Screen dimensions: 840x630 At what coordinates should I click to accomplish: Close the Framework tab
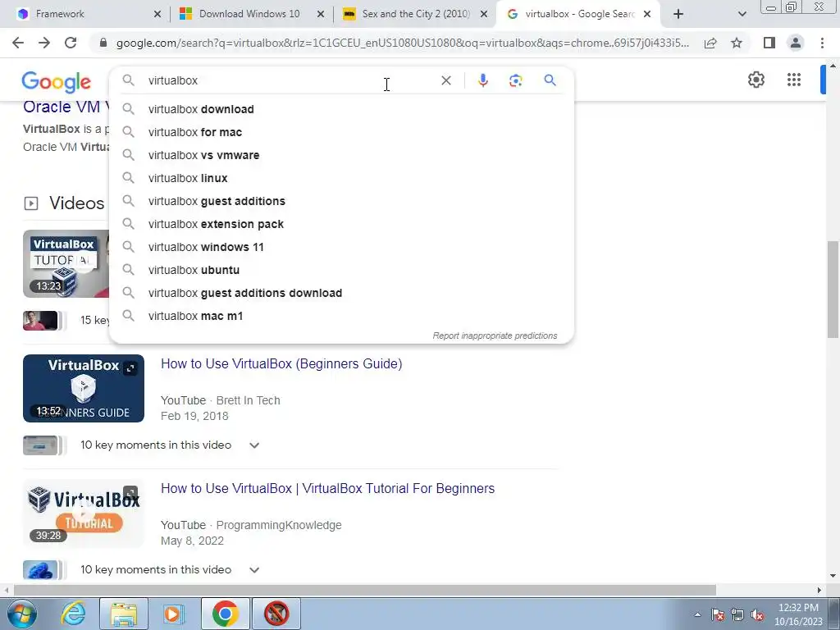[157, 15]
